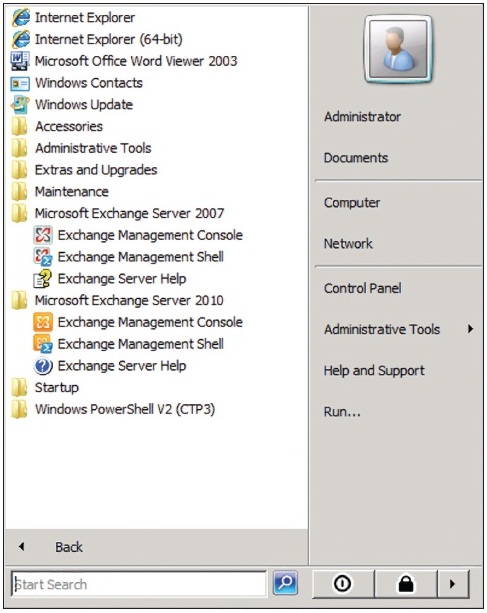The image size is (487, 613).
Task: Open the Run... menu entry
Action: pyautogui.click(x=342, y=412)
